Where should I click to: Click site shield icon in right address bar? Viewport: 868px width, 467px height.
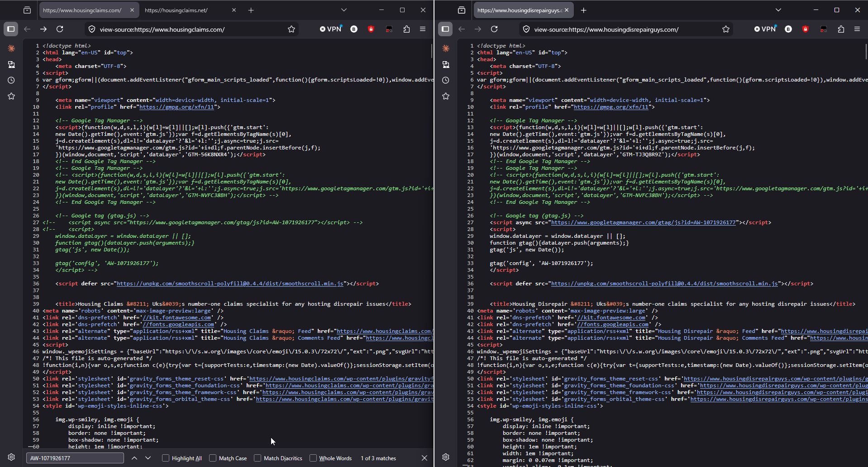pyautogui.click(x=526, y=29)
